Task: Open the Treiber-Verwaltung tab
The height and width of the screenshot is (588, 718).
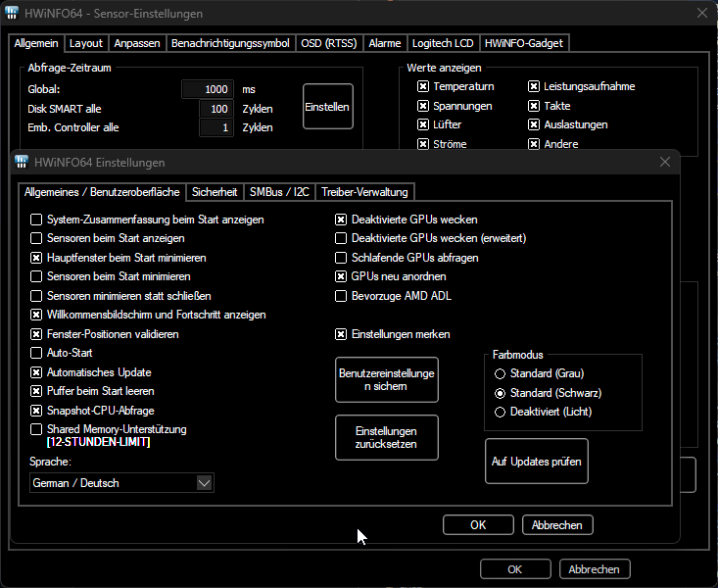Action: [x=364, y=192]
